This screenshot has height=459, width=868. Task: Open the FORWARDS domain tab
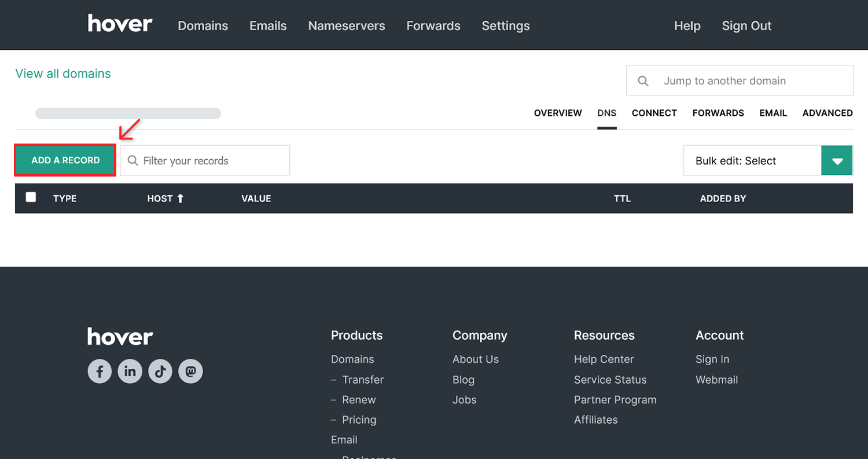tap(718, 113)
